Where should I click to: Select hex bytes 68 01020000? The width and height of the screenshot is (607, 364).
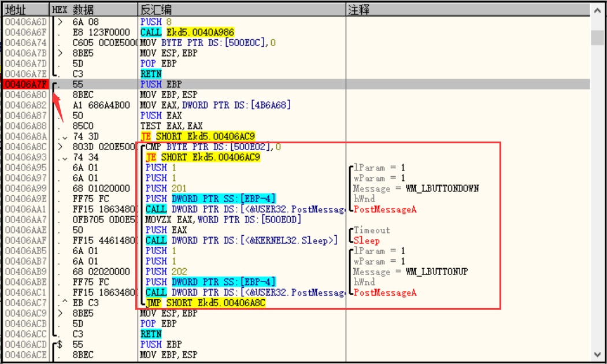[x=101, y=189]
